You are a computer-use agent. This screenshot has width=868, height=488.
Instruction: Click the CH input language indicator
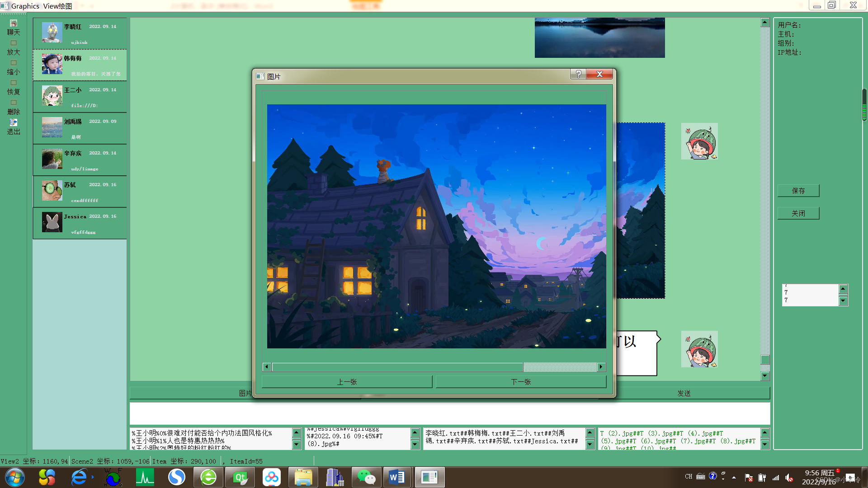pos(689,476)
